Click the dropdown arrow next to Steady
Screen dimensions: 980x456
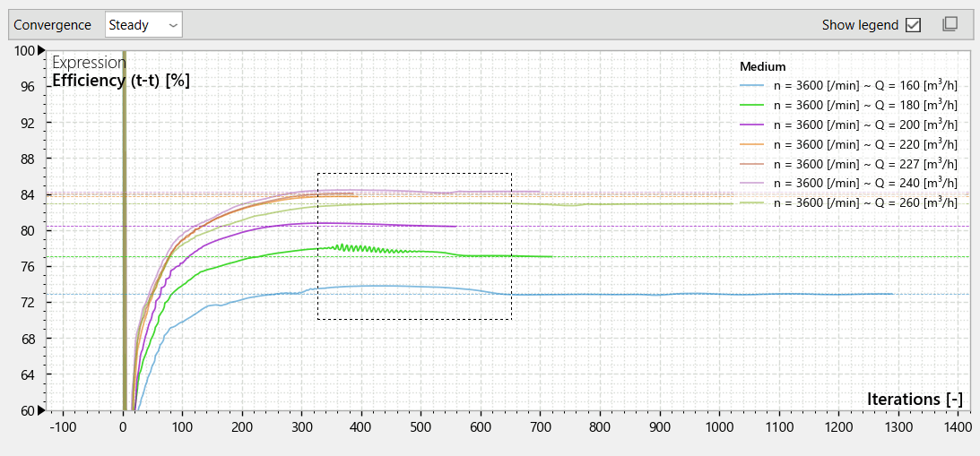(x=173, y=26)
